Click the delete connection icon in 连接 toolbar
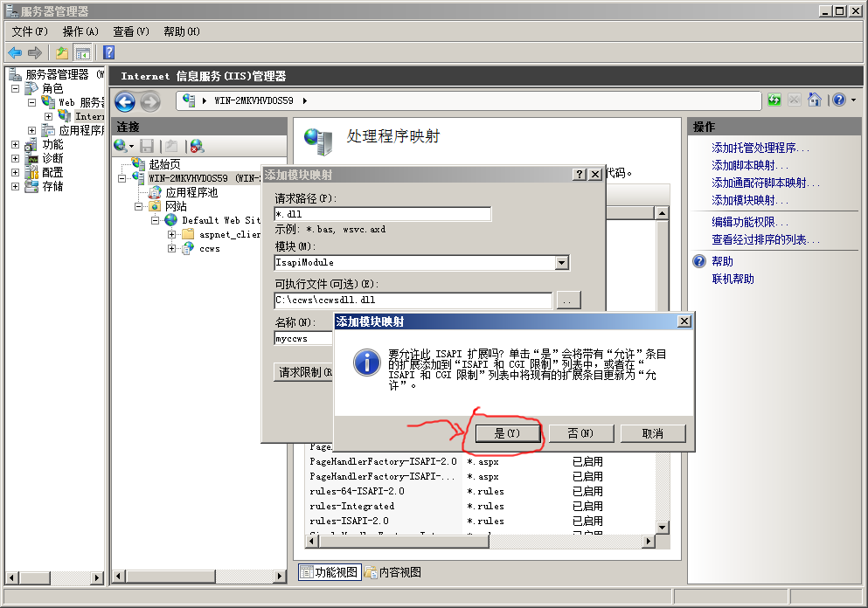868x608 pixels. coord(197,146)
